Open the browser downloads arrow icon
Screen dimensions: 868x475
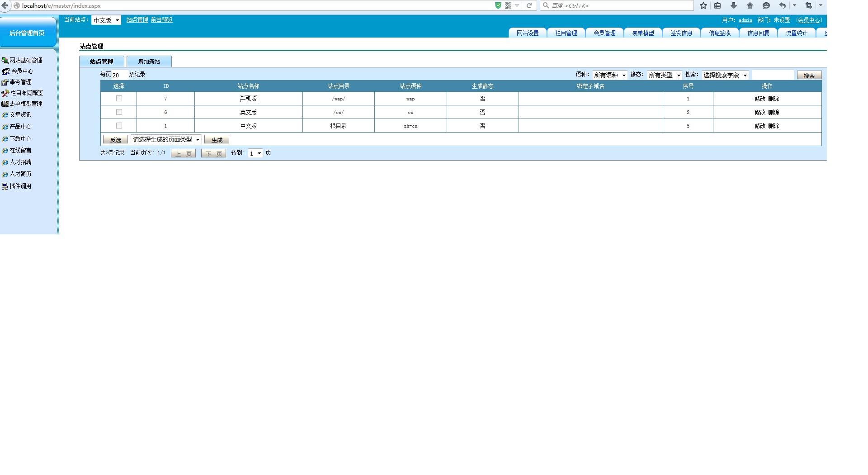point(733,5)
